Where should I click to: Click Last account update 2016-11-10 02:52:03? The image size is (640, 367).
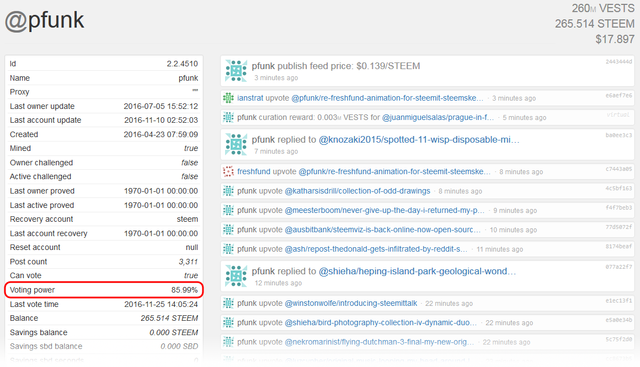tap(161, 120)
